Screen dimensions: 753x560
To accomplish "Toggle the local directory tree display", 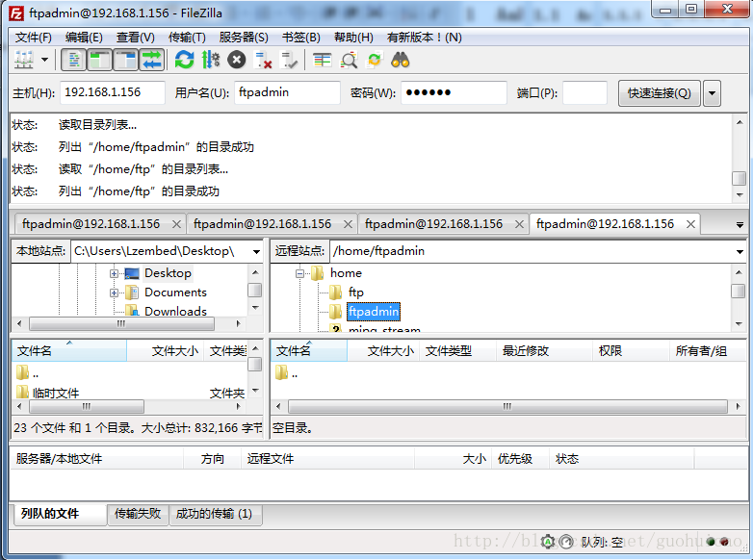I will [99, 60].
